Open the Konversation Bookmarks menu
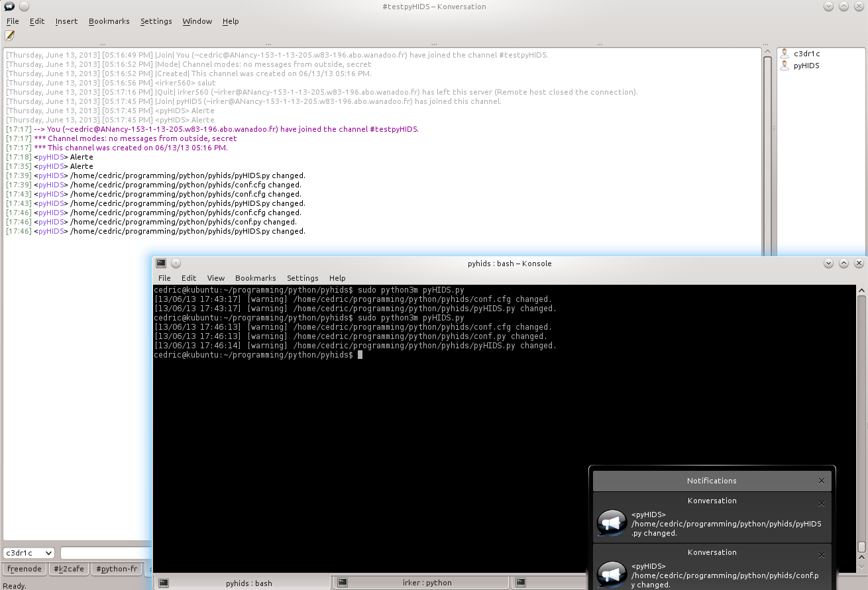 click(x=109, y=21)
